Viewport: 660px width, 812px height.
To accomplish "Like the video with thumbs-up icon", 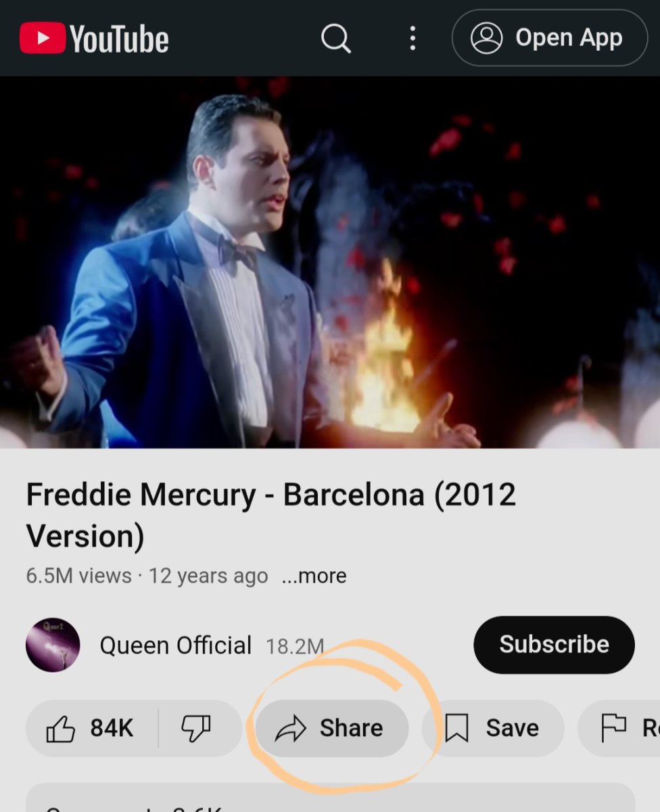I will [x=61, y=728].
